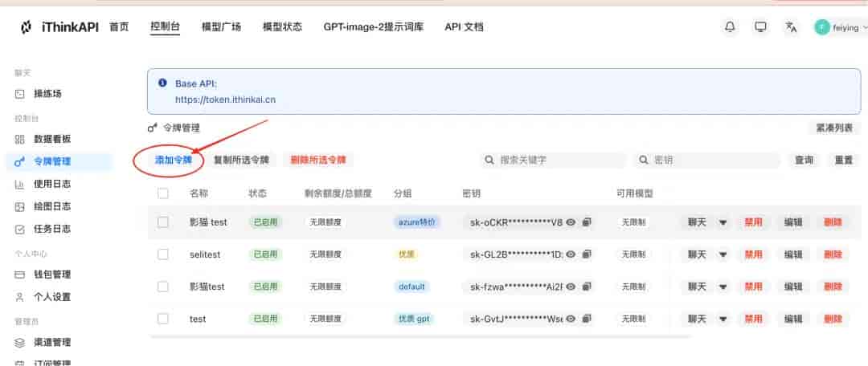Copy the sk-GvtJ key
The height and width of the screenshot is (366, 868).
coord(587,319)
